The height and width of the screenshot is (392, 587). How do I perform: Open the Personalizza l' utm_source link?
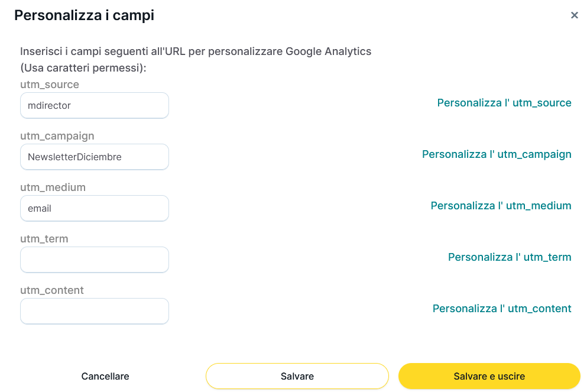point(504,103)
